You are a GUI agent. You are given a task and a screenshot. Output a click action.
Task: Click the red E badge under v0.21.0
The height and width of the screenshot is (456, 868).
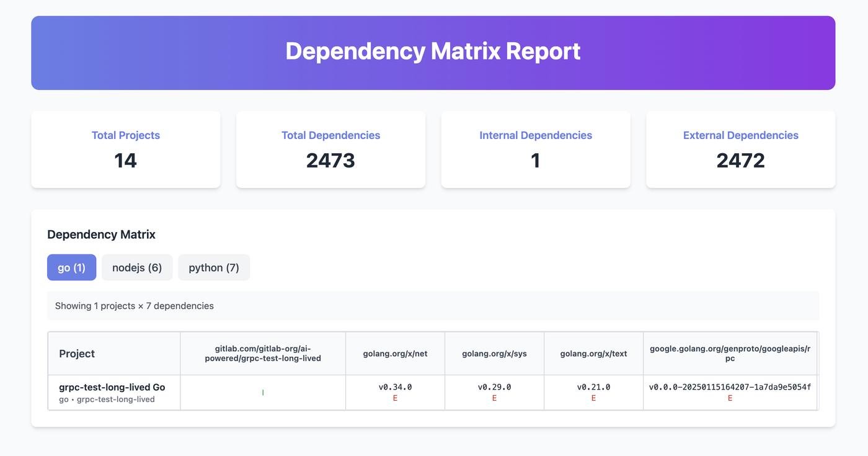click(x=593, y=398)
